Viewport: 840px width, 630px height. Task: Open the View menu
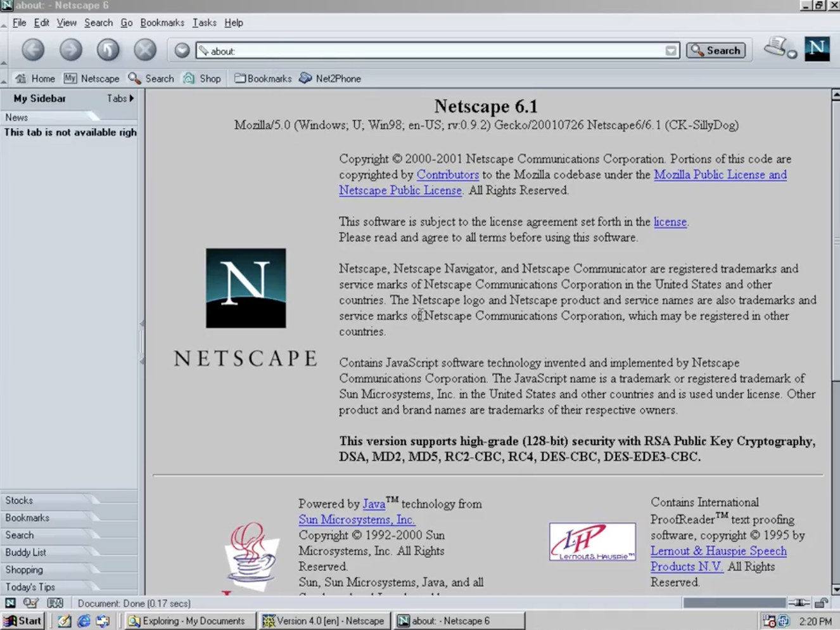coord(67,23)
